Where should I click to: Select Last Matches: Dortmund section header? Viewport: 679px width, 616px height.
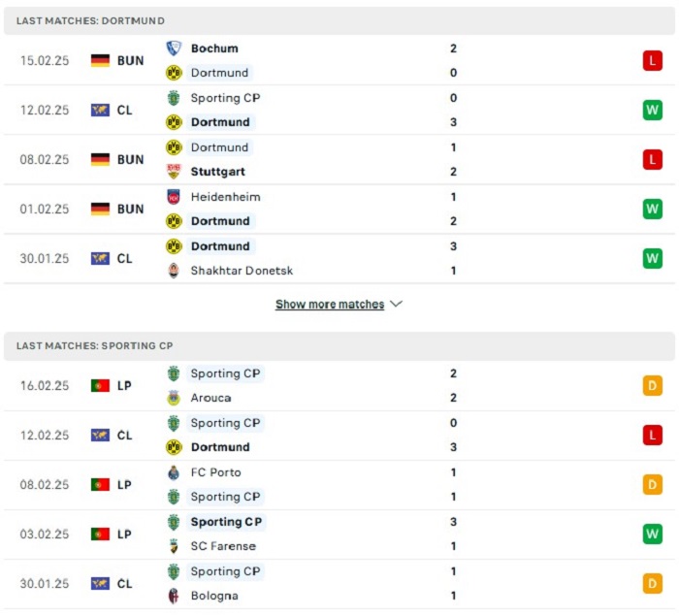point(339,20)
